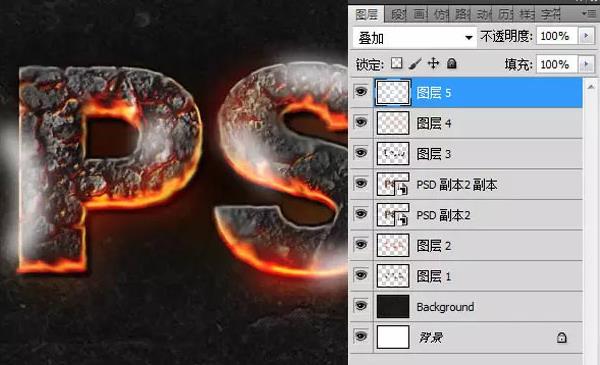Viewport: 600px width, 365px height.
Task: Click the PSD 副本2 layer thumbnail
Action: click(393, 215)
